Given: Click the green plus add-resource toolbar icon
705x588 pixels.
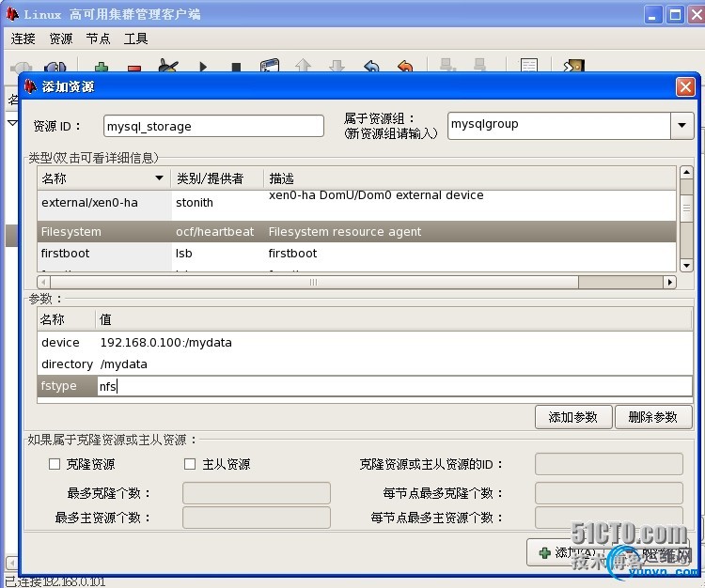Looking at the screenshot, I should tap(102, 68).
